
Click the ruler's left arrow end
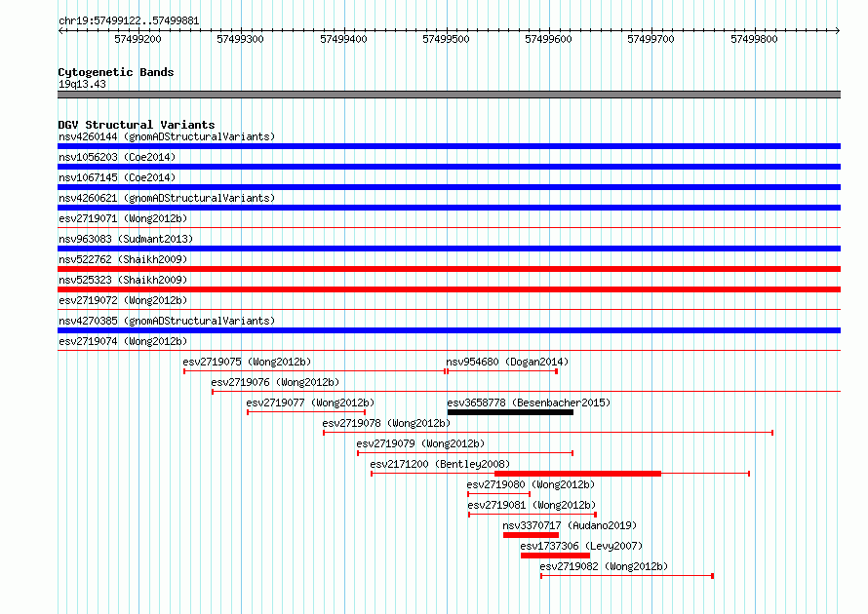pyautogui.click(x=60, y=30)
